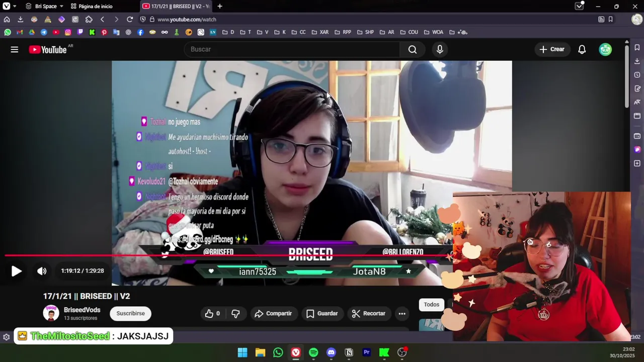Open the side panel notes icon
The width and height of the screenshot is (644, 362).
point(637,88)
